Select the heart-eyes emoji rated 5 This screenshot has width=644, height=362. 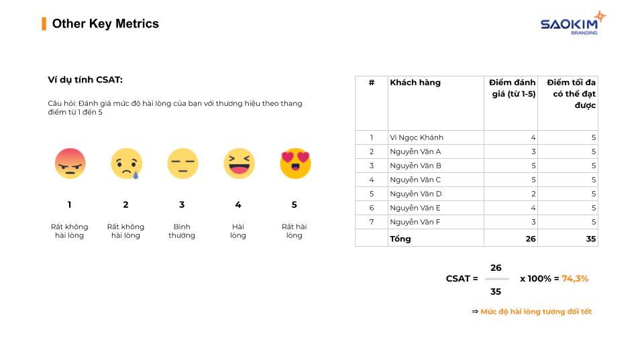[295, 164]
